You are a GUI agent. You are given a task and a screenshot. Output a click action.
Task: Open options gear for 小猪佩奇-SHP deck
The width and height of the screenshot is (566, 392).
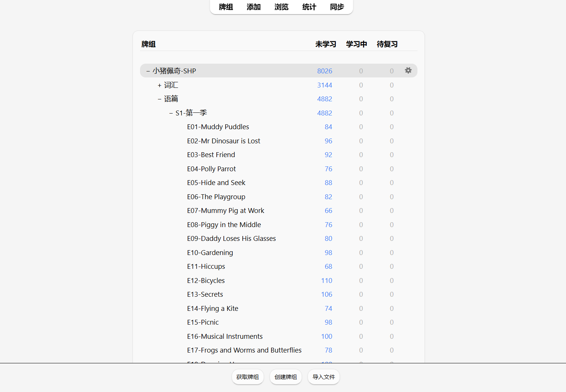[408, 70]
